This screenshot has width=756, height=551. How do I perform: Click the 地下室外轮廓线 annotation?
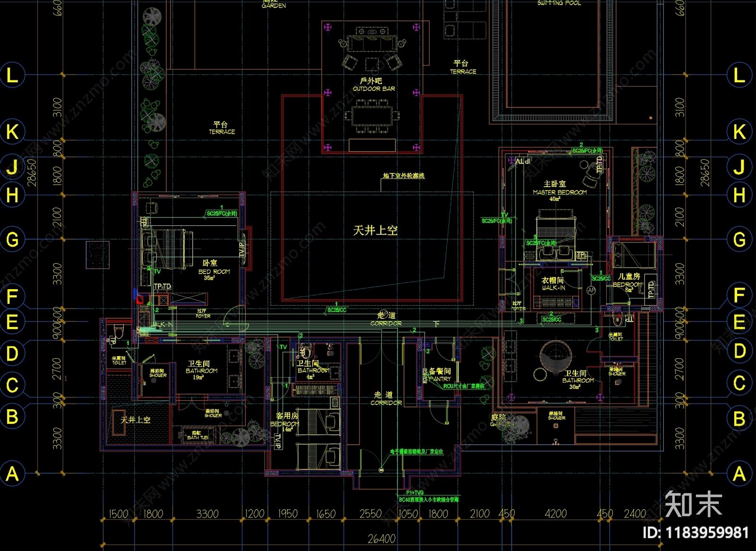click(404, 176)
